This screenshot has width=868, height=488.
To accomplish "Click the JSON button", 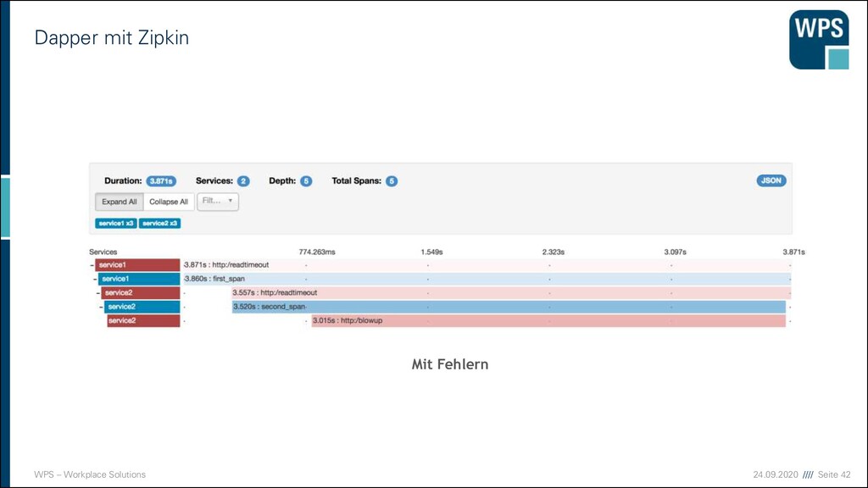I will click(771, 180).
